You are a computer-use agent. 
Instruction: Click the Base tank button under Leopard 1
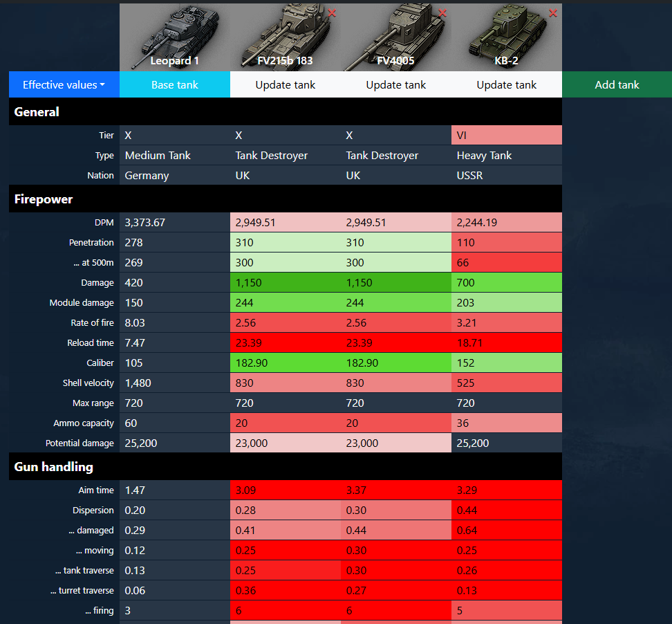(174, 84)
